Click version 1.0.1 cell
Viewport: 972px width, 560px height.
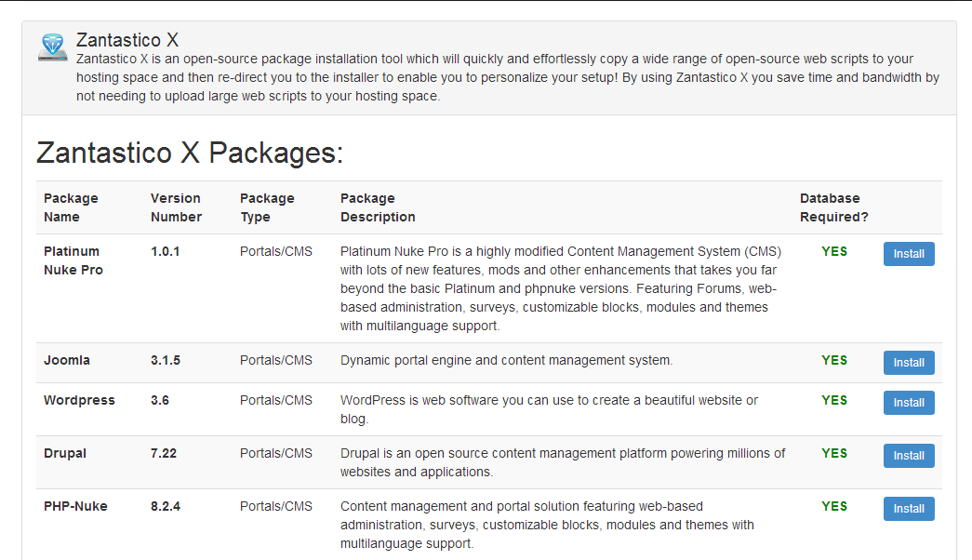(165, 251)
